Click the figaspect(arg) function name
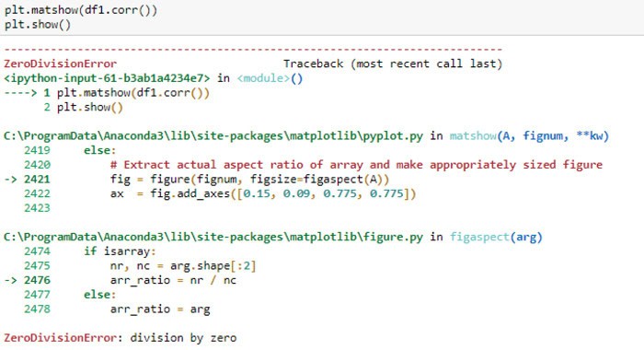The width and height of the screenshot is (644, 350). (496, 237)
